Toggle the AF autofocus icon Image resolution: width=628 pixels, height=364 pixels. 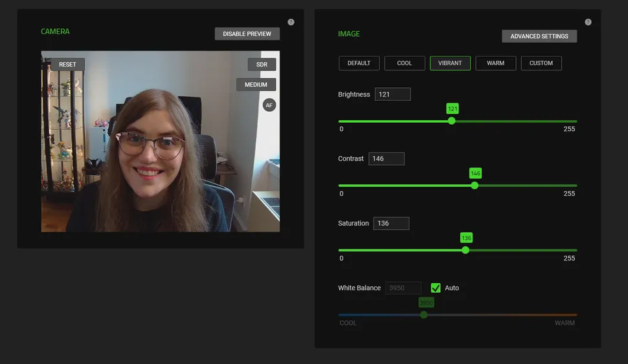click(x=269, y=105)
